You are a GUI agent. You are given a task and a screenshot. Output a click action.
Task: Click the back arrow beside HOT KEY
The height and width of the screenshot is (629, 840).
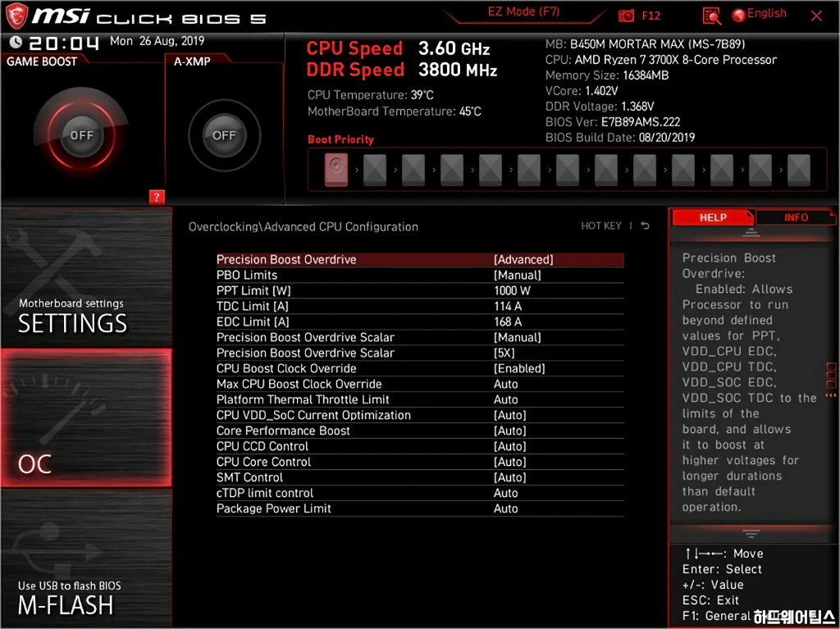[645, 226]
